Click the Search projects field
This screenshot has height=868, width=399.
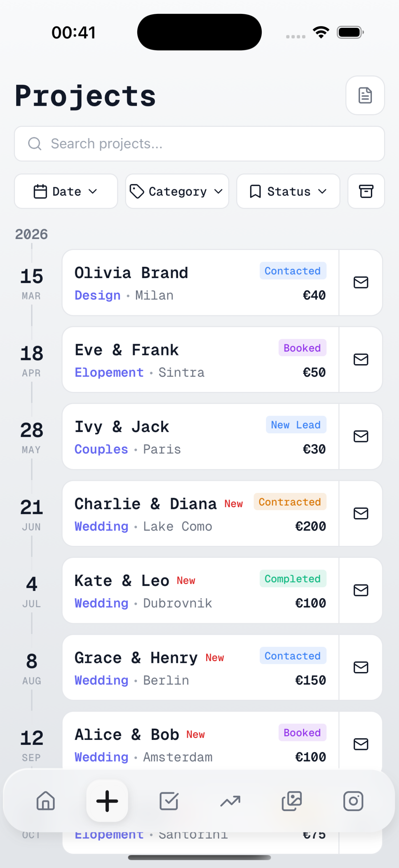click(x=199, y=144)
